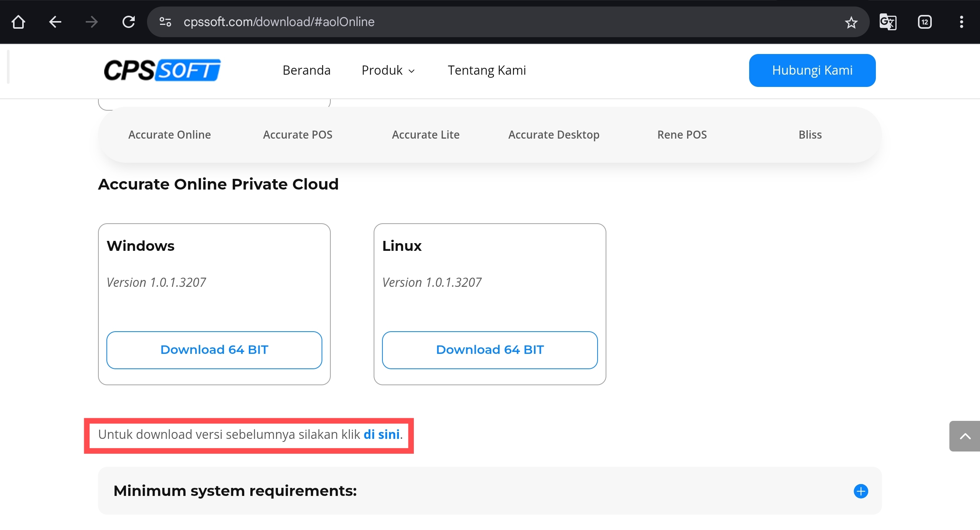The height and width of the screenshot is (530, 980).
Task: Click the scroll-to-top arrow button
Action: pos(965,436)
